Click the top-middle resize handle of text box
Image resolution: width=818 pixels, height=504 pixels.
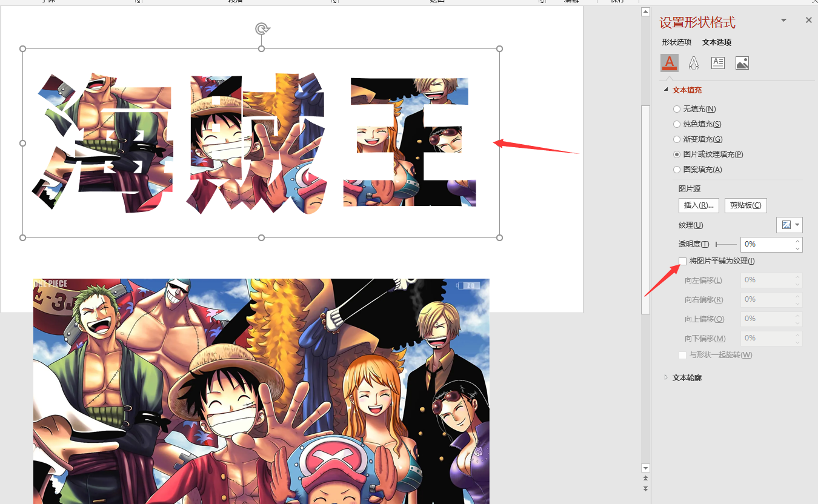coord(261,48)
